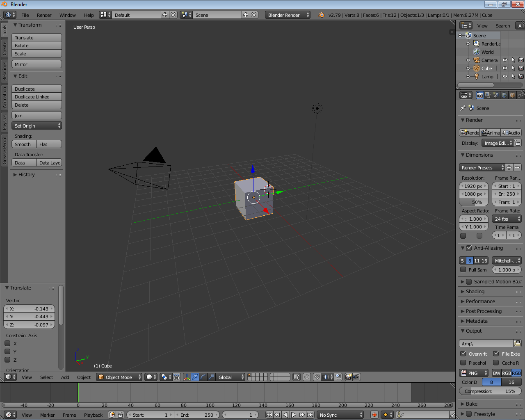Click the output path /tmp\ field
The width and height of the screenshot is (525, 420).
486,344
